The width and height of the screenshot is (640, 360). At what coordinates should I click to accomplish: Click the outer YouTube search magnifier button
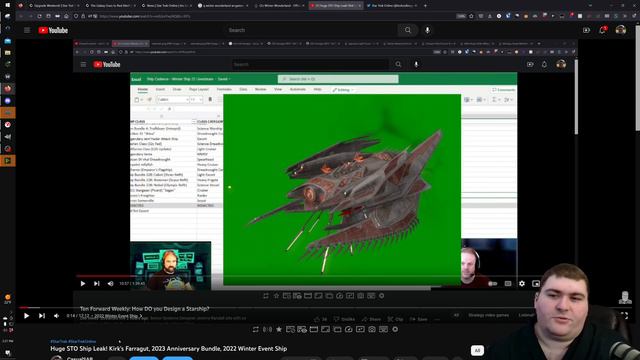pyautogui.click(x=407, y=30)
